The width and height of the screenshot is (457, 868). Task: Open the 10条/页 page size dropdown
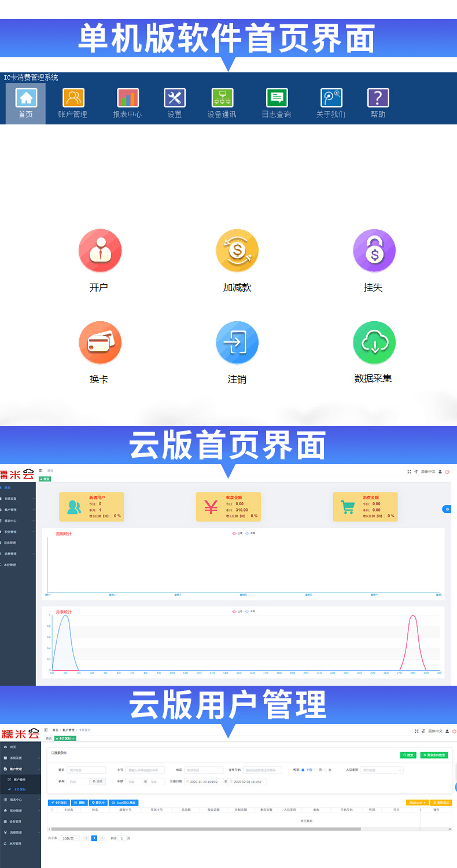[70, 838]
